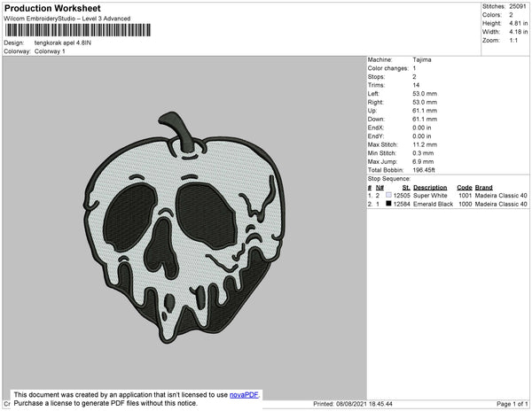Click the 'Code' column header

pyautogui.click(x=464, y=188)
